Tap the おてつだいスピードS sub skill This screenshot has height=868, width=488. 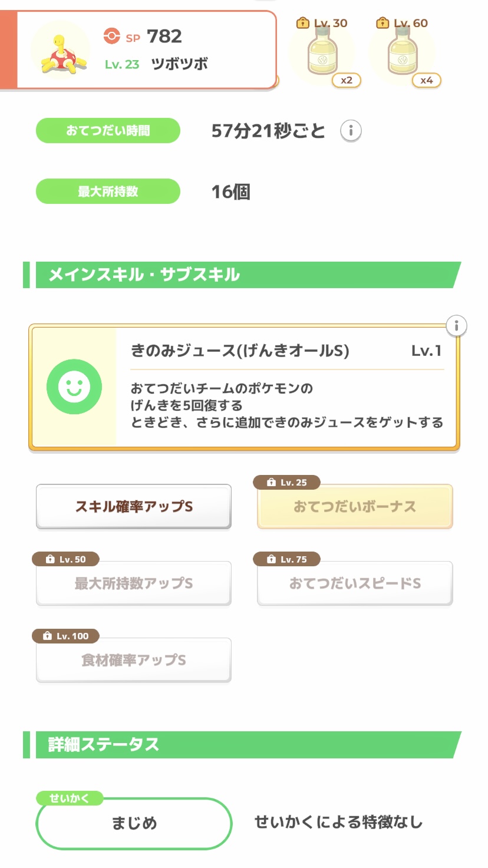(355, 583)
